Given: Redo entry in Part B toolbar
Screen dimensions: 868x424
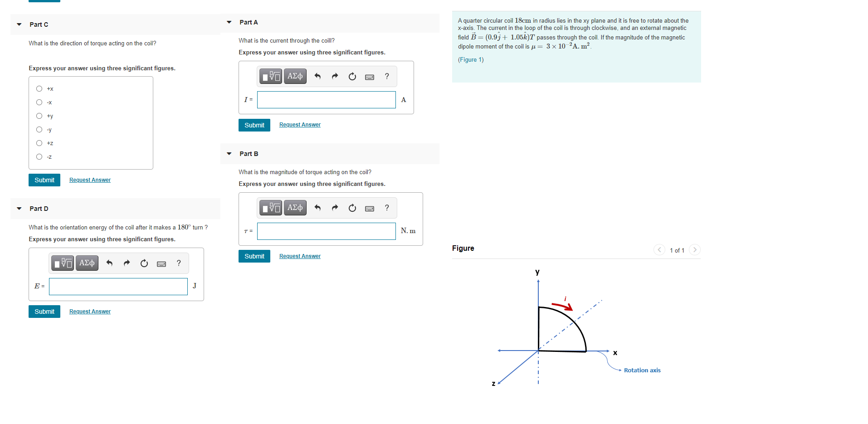Looking at the screenshot, I should pyautogui.click(x=335, y=208).
